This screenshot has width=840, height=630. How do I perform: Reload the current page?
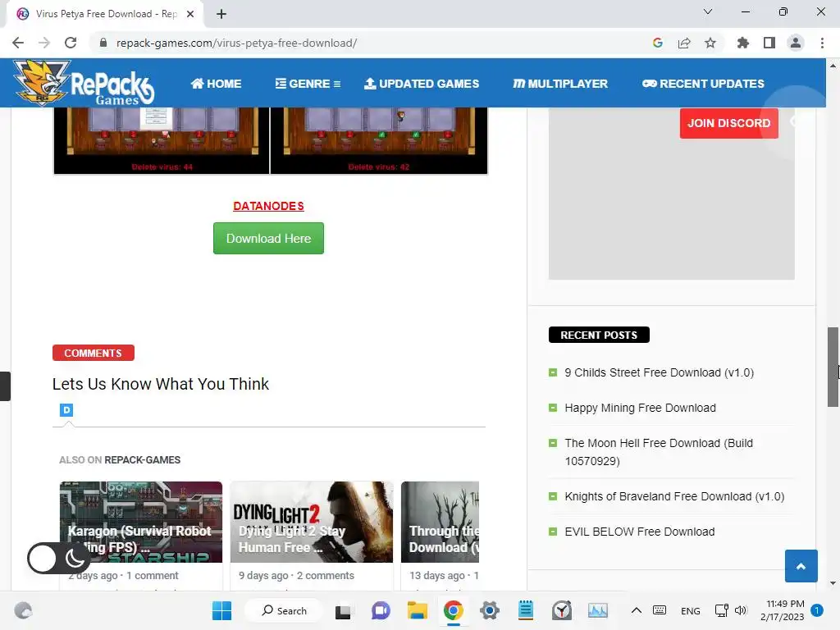pyautogui.click(x=71, y=43)
